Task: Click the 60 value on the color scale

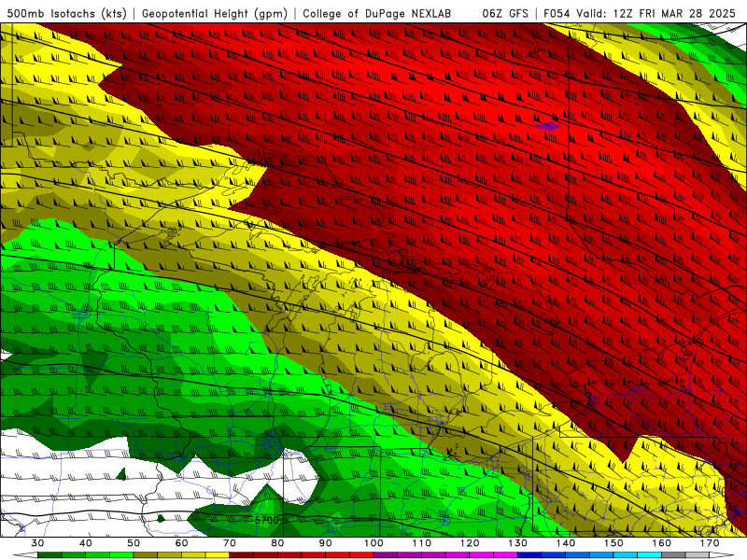Action: click(x=181, y=543)
